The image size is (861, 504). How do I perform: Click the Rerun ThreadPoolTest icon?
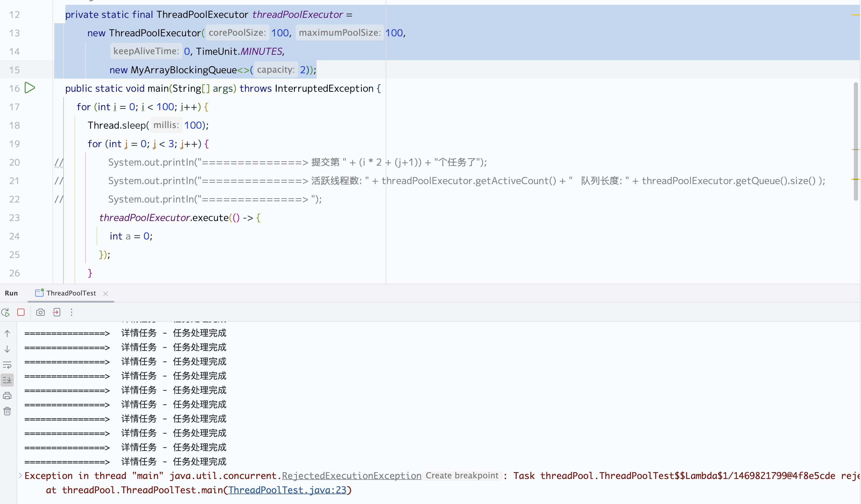(x=5, y=312)
